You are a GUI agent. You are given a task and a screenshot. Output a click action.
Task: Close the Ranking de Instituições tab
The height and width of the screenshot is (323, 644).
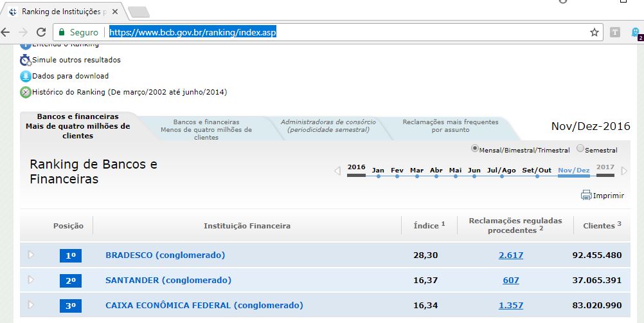pyautogui.click(x=115, y=12)
